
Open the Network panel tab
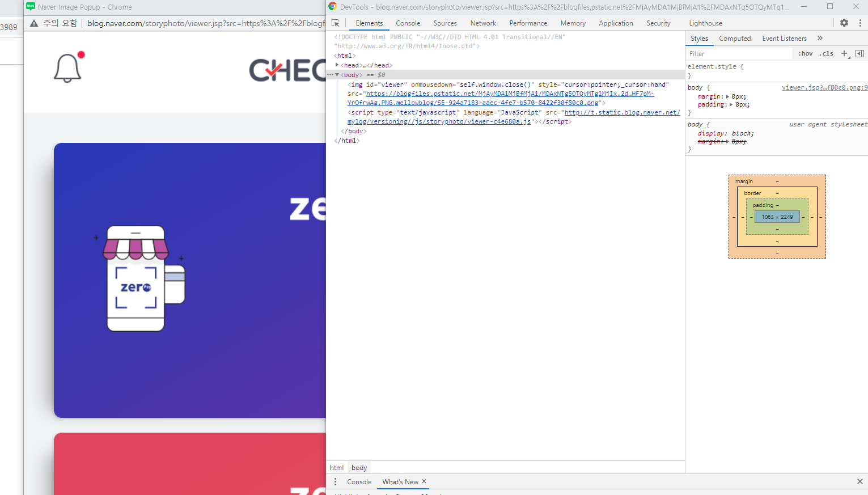pyautogui.click(x=483, y=23)
